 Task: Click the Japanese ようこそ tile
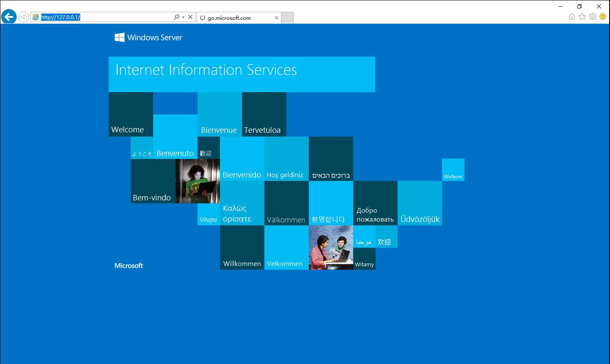(x=142, y=148)
